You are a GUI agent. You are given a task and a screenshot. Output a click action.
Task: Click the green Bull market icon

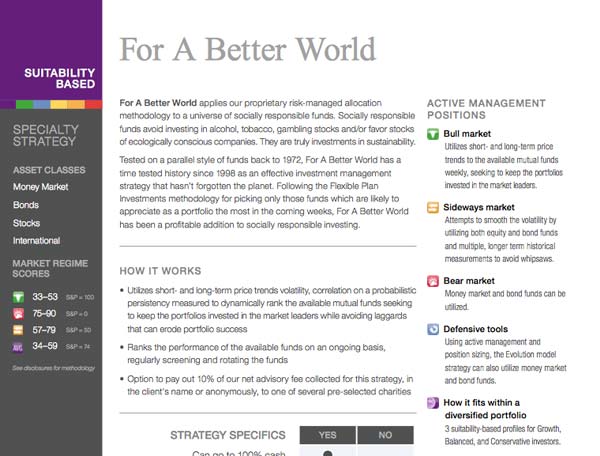pos(433,134)
